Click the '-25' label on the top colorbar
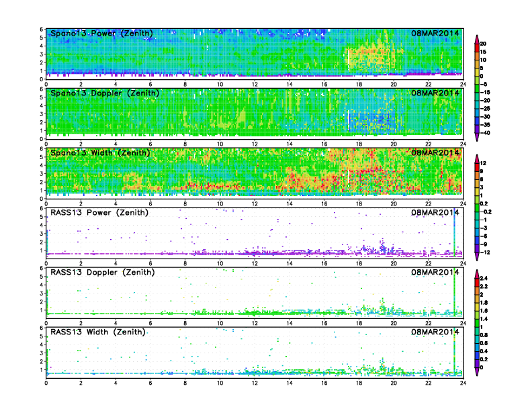The height and width of the screenshot is (411, 532). pos(485,109)
